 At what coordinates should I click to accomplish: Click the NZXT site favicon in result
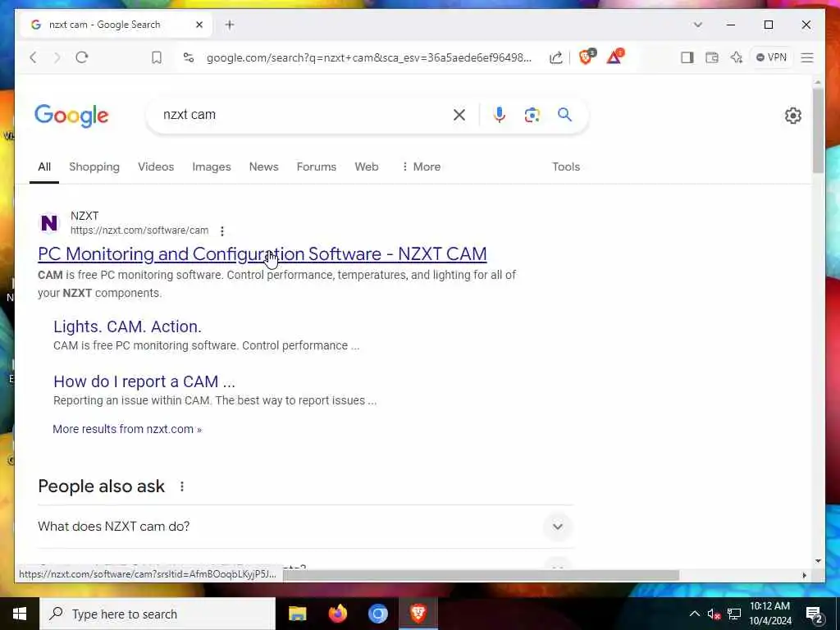pyautogui.click(x=49, y=223)
